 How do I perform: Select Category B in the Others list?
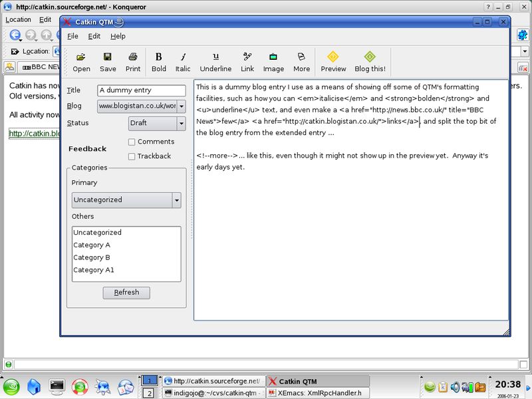tap(126, 258)
